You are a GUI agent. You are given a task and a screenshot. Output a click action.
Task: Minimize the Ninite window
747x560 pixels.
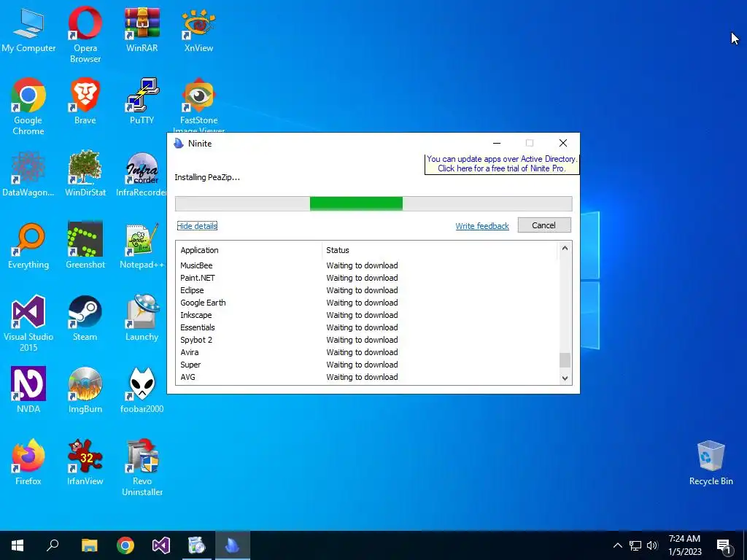click(x=496, y=144)
